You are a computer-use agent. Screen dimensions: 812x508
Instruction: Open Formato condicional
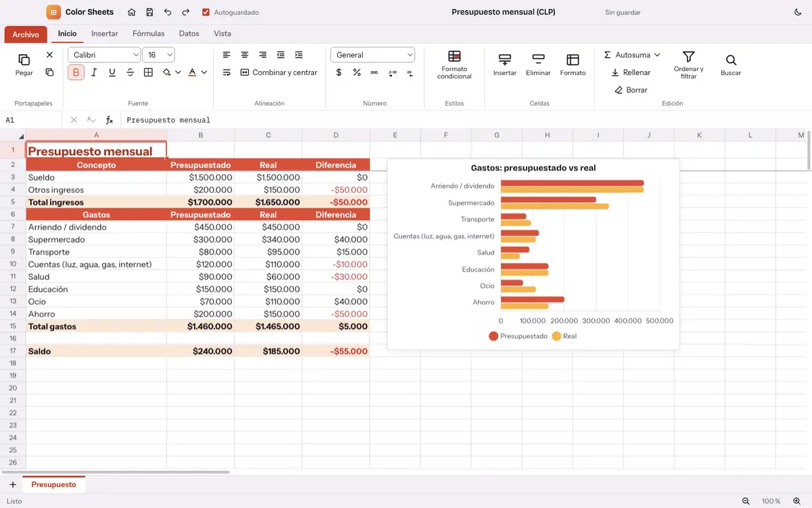pos(454,65)
